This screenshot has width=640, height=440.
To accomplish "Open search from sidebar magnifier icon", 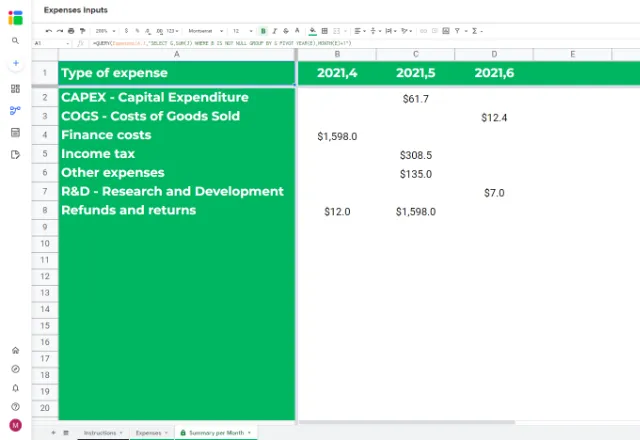I will point(16,41).
